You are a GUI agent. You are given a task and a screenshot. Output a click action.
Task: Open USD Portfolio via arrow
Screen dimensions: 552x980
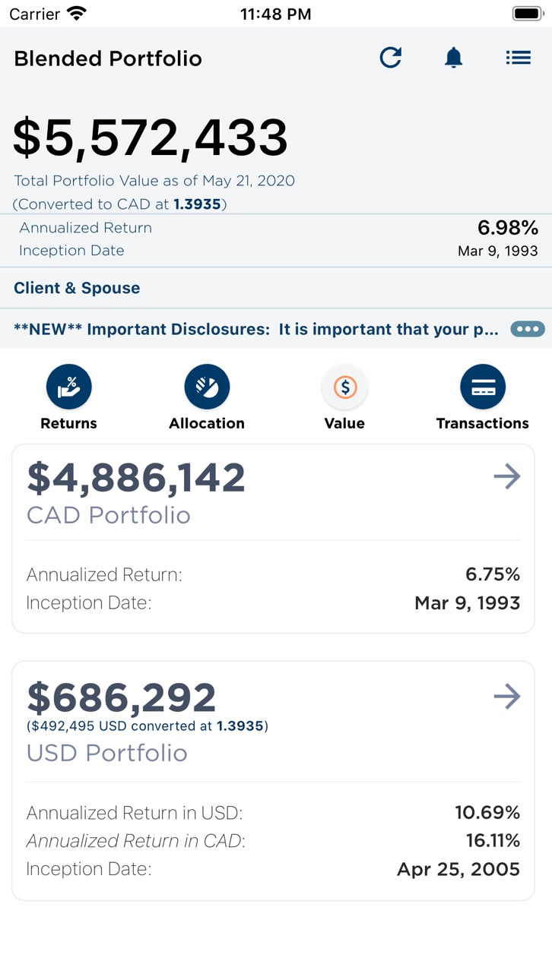pos(507,697)
